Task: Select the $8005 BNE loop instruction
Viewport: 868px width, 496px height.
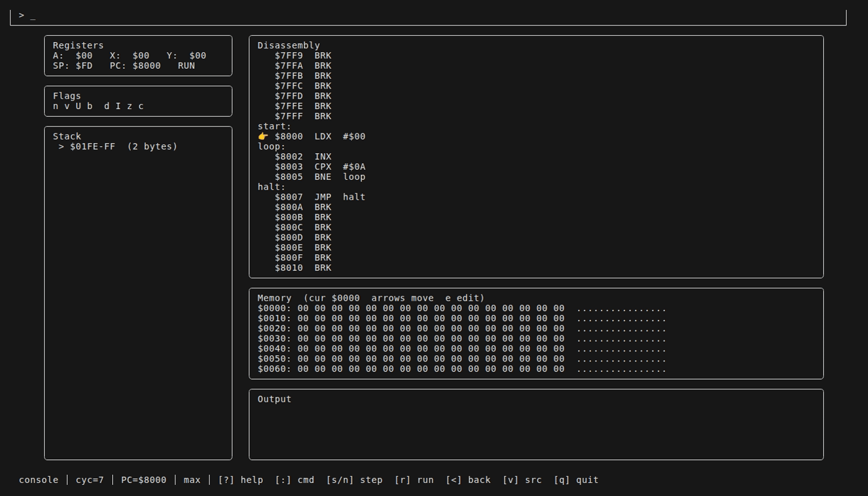Action: point(320,177)
